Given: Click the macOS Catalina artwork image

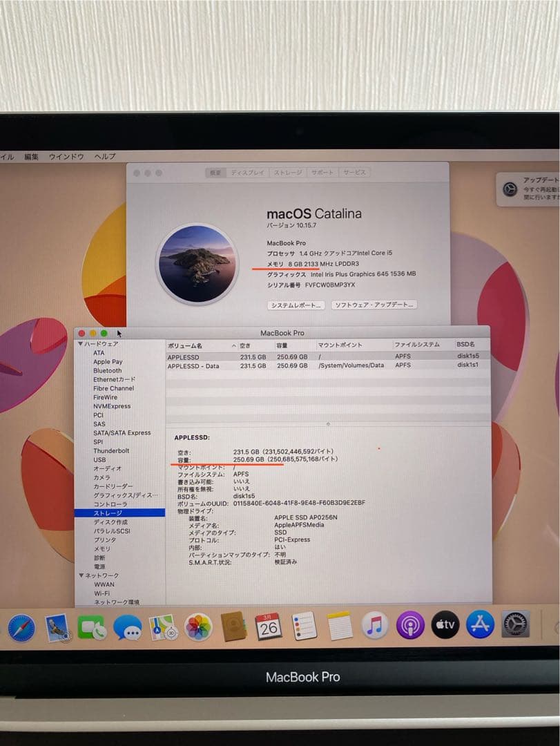Looking at the screenshot, I should [197, 264].
